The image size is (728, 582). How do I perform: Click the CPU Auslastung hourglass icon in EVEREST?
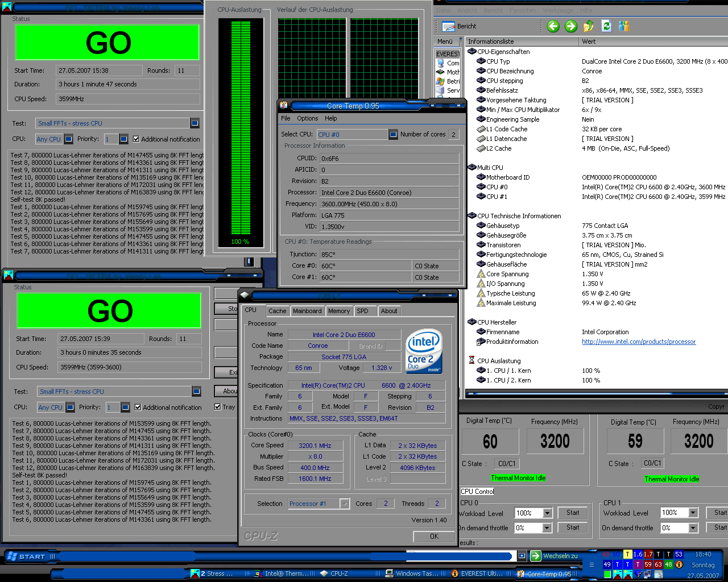click(x=471, y=360)
